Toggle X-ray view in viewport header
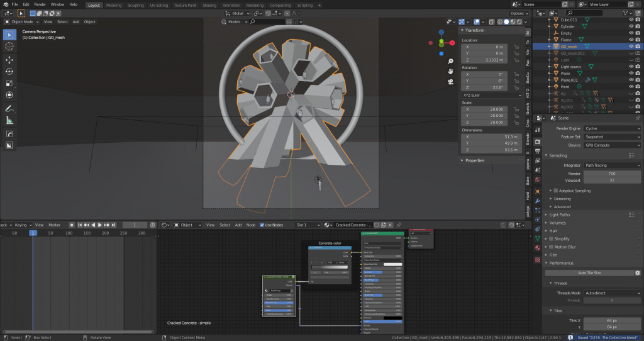644x341 pixels. point(492,22)
